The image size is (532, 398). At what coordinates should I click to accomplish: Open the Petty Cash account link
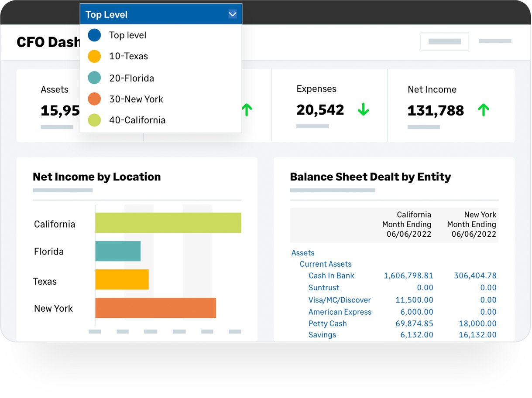327,323
